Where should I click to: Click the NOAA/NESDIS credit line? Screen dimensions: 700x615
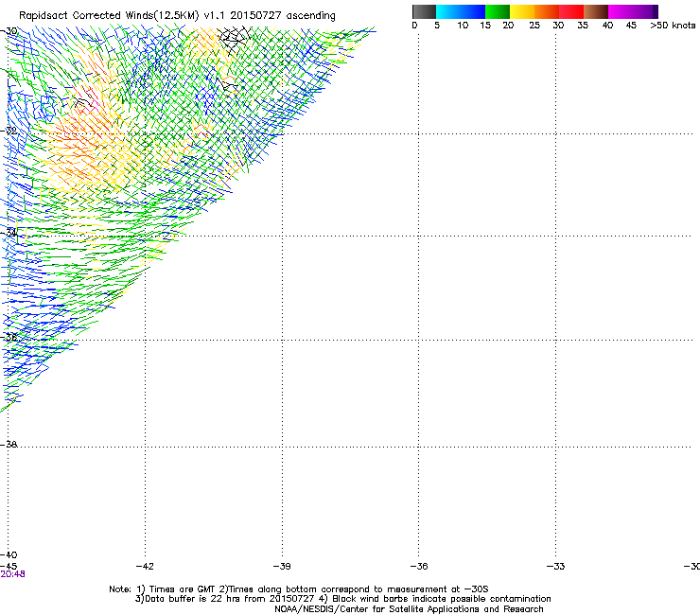409,609
